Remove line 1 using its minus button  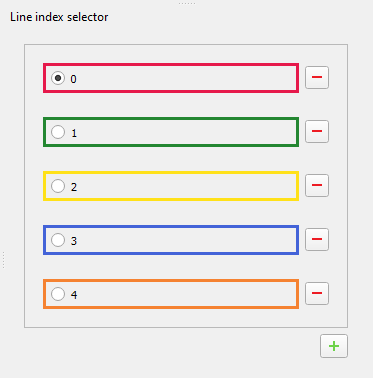(x=317, y=131)
